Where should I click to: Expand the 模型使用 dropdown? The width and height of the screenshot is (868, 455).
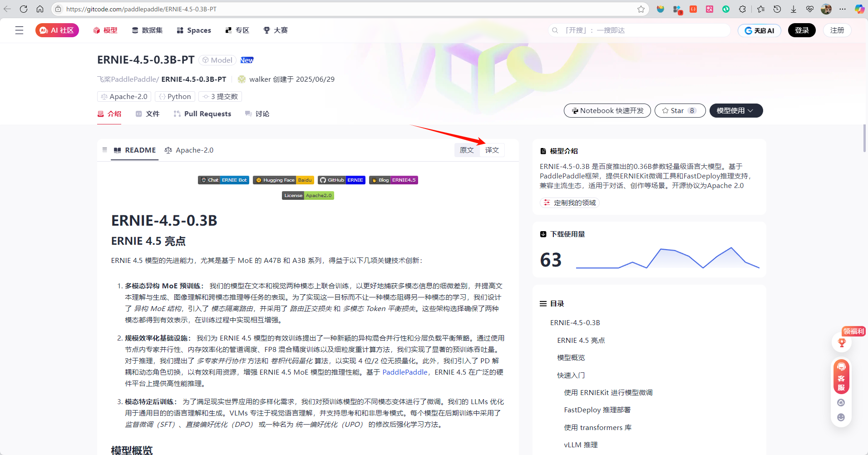[736, 110]
